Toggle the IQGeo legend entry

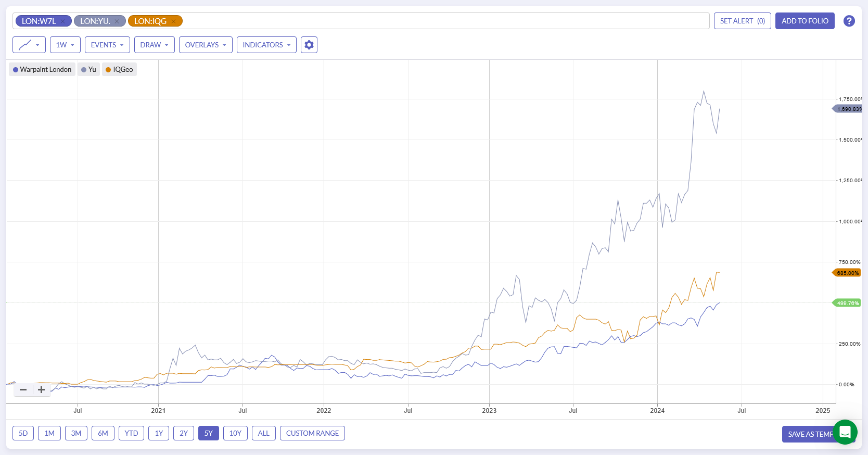click(x=119, y=69)
